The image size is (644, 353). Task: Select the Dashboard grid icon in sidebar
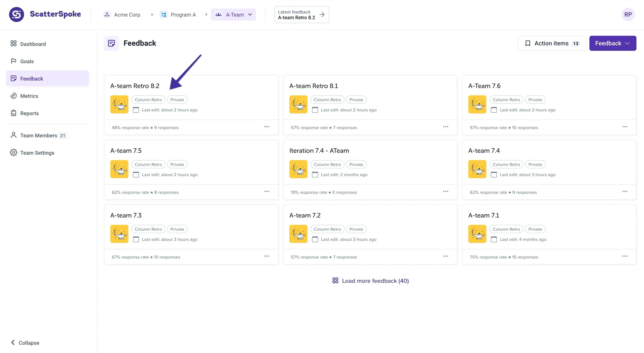pyautogui.click(x=14, y=44)
